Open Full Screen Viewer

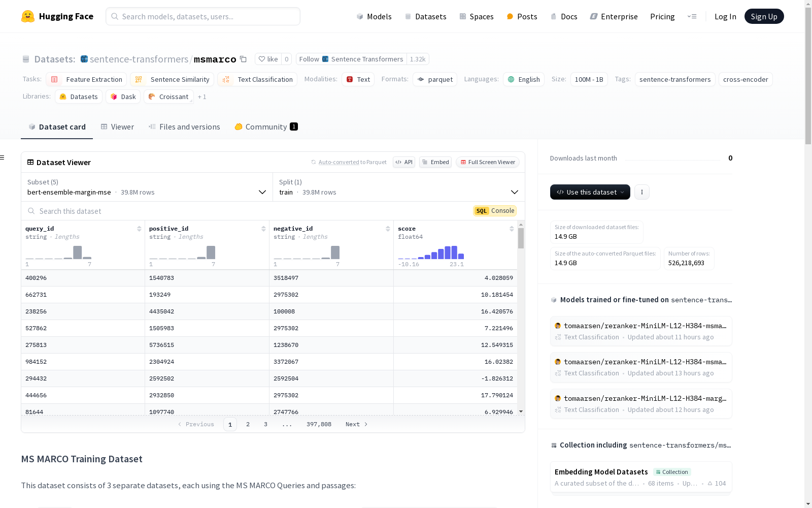pos(488,162)
